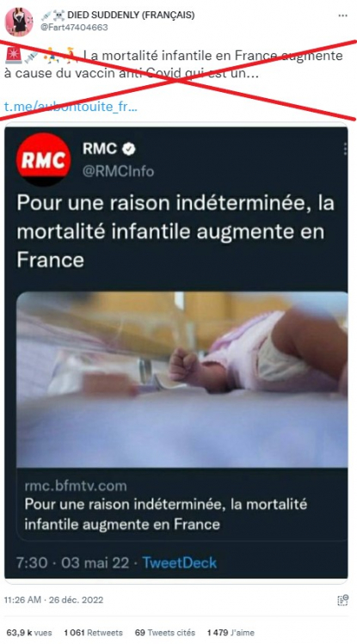Click the tweet analytics icon near the date
This screenshot has width=357, height=644.
(343, 599)
